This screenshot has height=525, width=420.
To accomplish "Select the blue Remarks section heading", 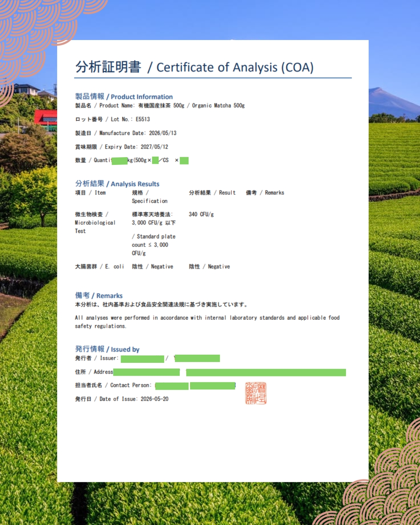I will click(99, 296).
